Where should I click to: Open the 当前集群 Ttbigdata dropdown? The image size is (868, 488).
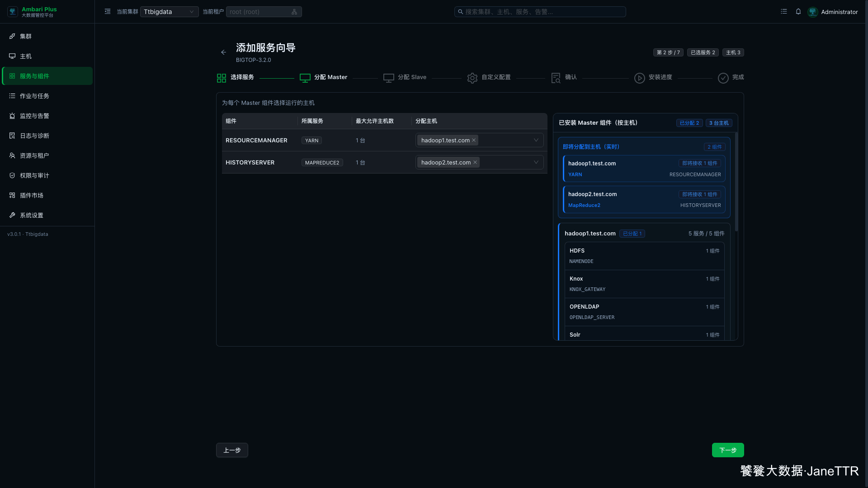(169, 12)
